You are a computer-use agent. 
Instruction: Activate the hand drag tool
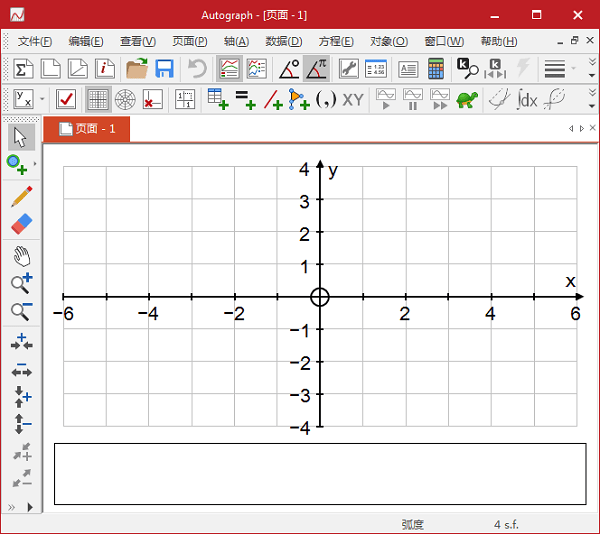[21, 255]
